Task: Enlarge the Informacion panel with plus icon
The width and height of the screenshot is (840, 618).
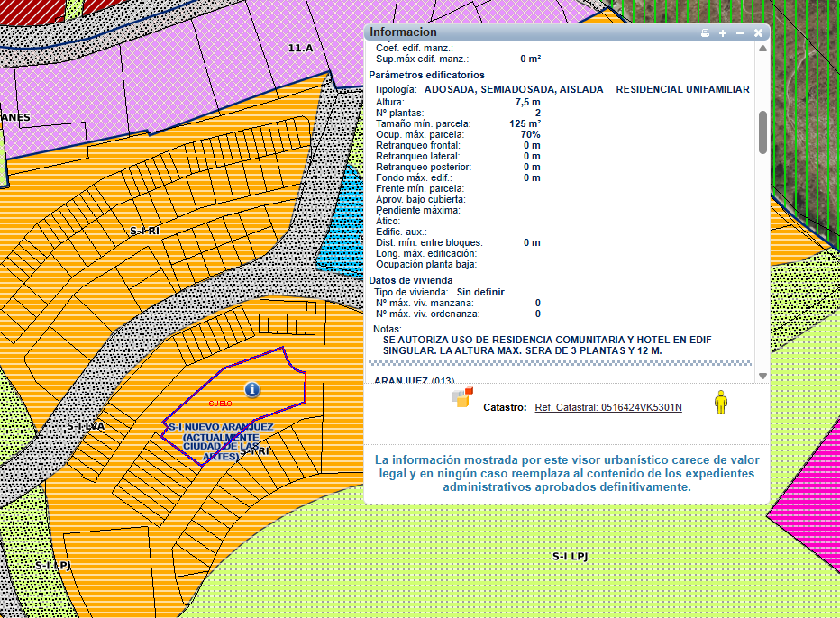Action: [723, 33]
